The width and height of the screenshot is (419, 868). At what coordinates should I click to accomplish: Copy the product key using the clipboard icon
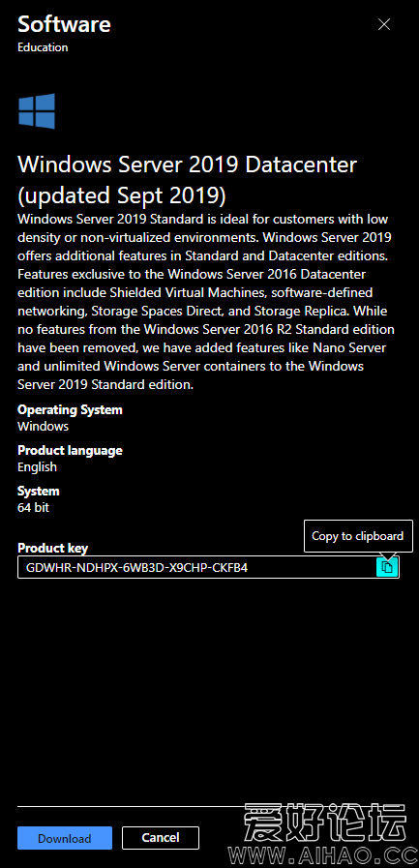[x=387, y=567]
